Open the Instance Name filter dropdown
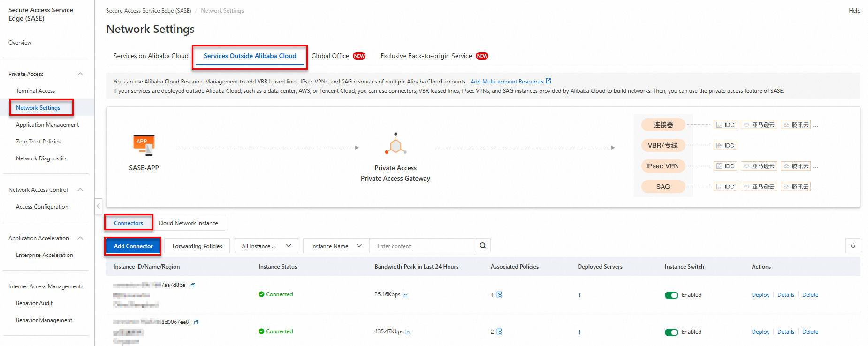 click(336, 246)
